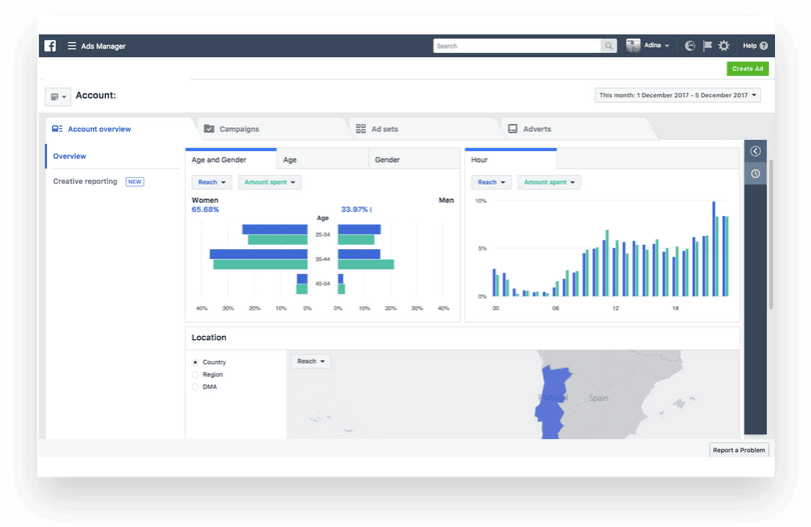Viewport: 811px width, 527px height.
Task: Click the Adverts tab icon
Action: (513, 129)
